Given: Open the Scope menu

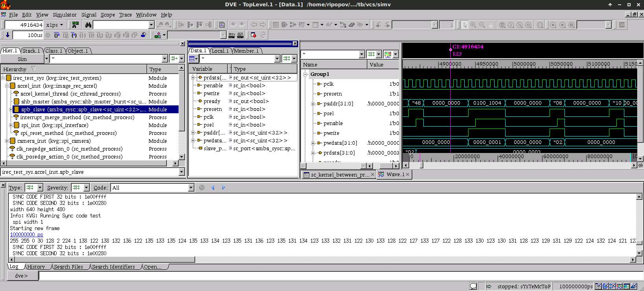Looking at the screenshot, I should click(107, 15).
